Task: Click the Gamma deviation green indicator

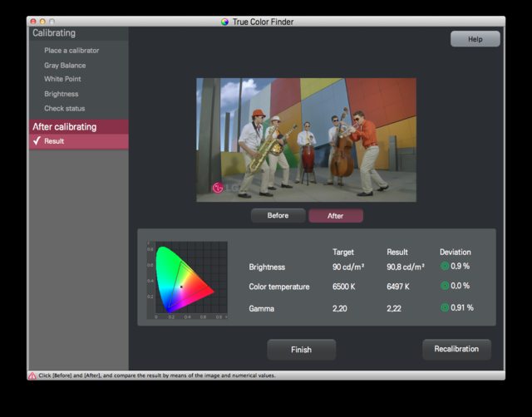Action: (445, 307)
